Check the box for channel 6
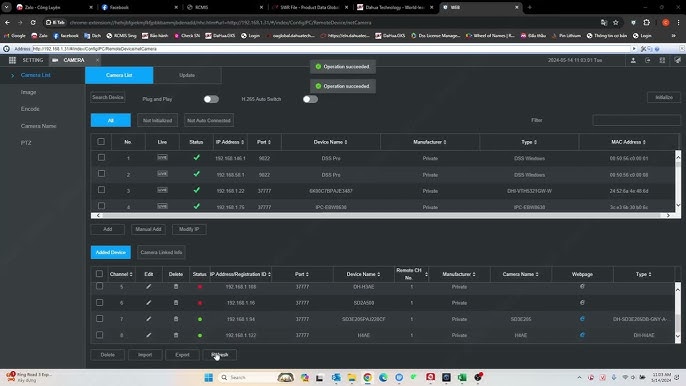The height and width of the screenshot is (386, 686). (x=99, y=302)
